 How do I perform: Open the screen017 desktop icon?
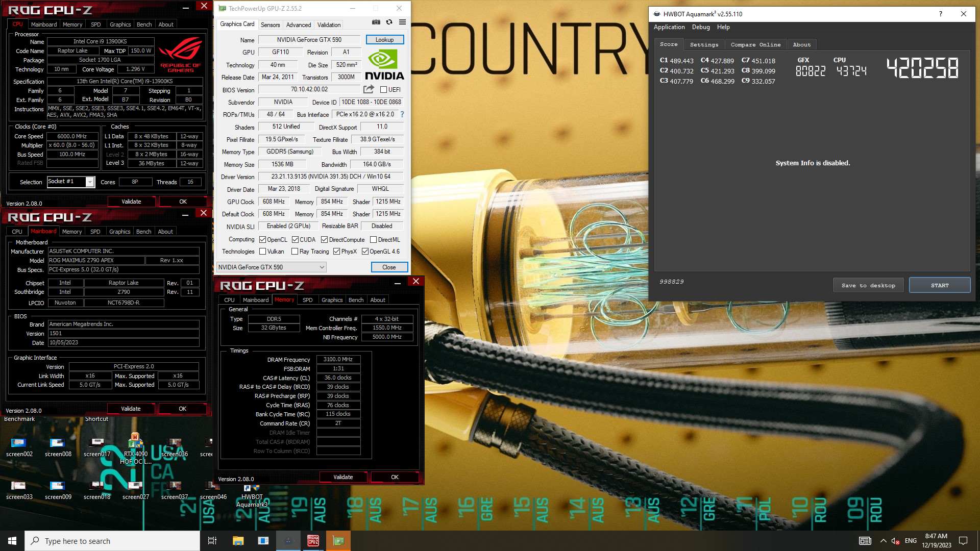[x=97, y=446]
